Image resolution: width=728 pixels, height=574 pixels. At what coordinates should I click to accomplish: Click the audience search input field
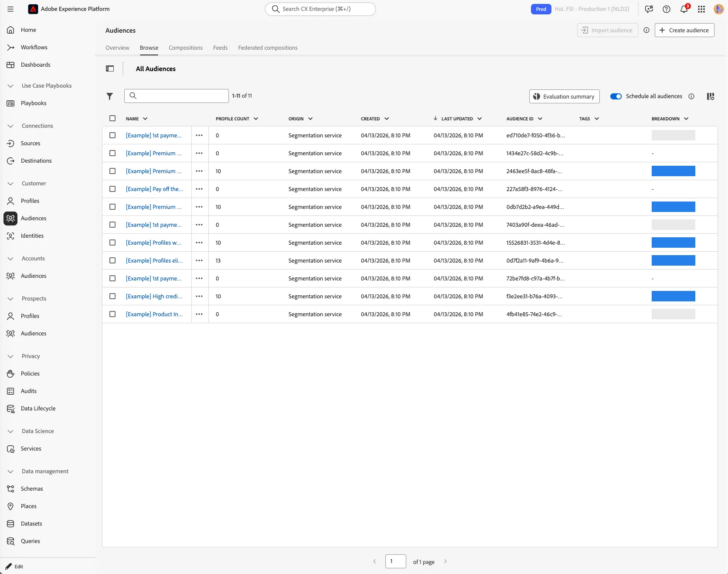177,96
